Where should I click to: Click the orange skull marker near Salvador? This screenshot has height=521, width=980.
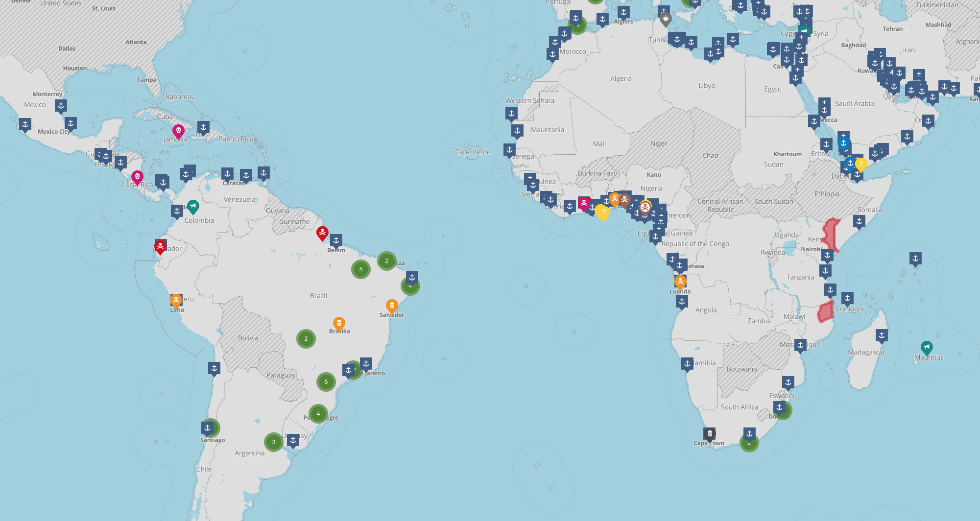pos(391,306)
